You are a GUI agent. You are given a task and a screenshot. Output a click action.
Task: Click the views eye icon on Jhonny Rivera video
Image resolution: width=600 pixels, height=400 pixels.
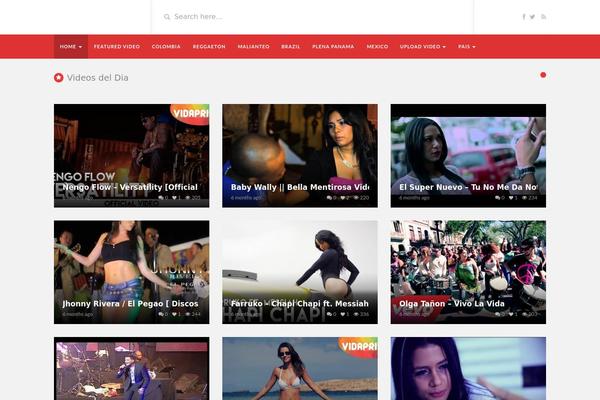point(188,314)
